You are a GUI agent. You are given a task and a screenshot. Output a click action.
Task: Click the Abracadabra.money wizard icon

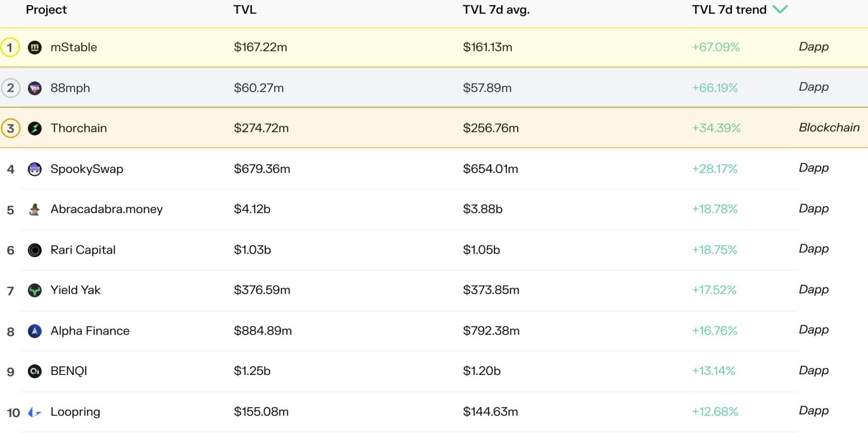[35, 210]
